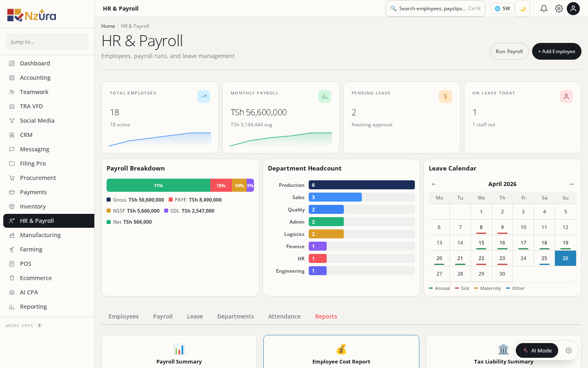Click the Monthly Payroll chart icon
This screenshot has width=588, height=368.
point(325,96)
